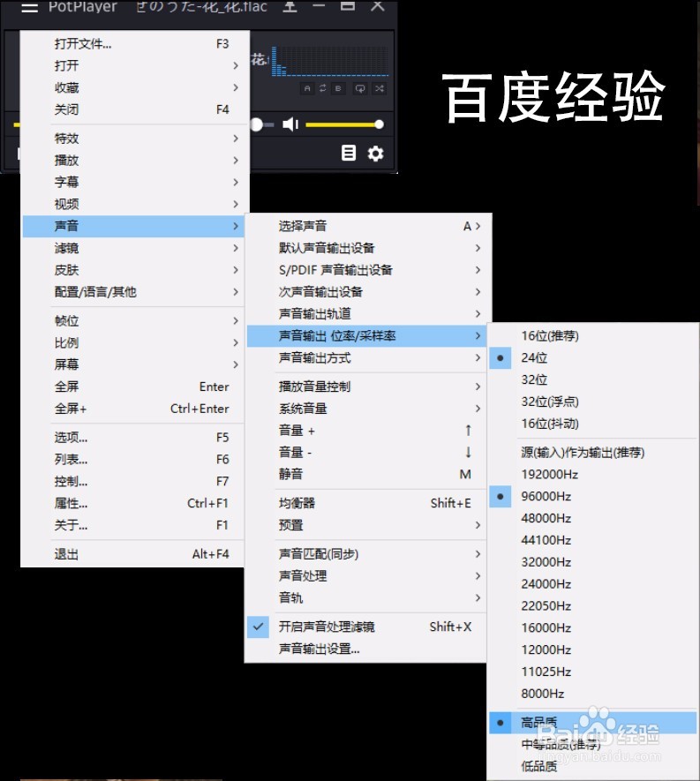Viewport: 700px width, 781px height.
Task: Expand 配置/语言/其他 submenu
Action: tap(133, 292)
